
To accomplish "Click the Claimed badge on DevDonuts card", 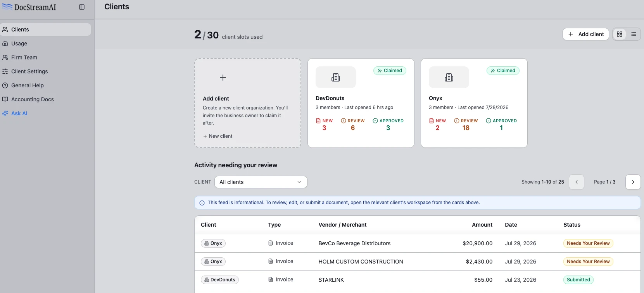I will click(x=390, y=71).
